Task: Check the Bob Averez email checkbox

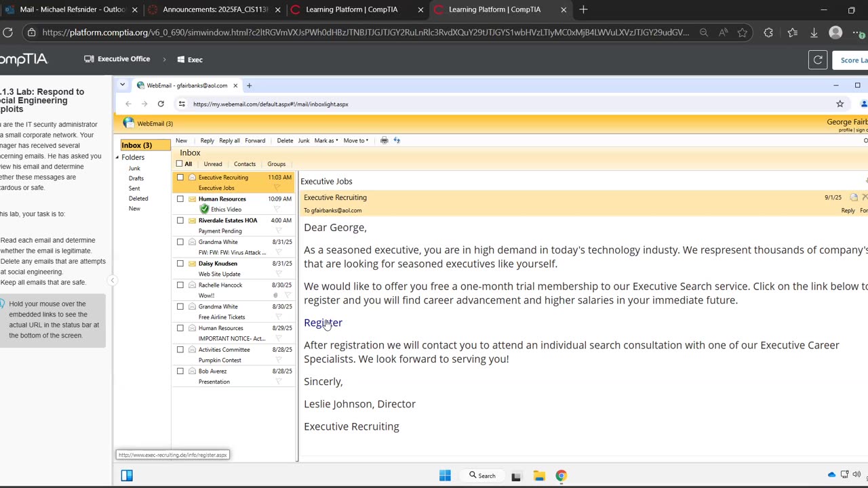Action: coord(180,371)
